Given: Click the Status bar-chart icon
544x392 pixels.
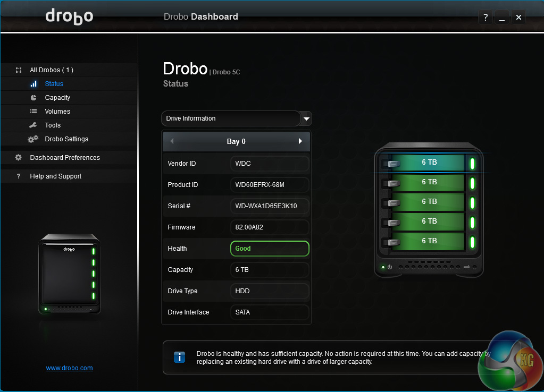Looking at the screenshot, I should point(34,84).
